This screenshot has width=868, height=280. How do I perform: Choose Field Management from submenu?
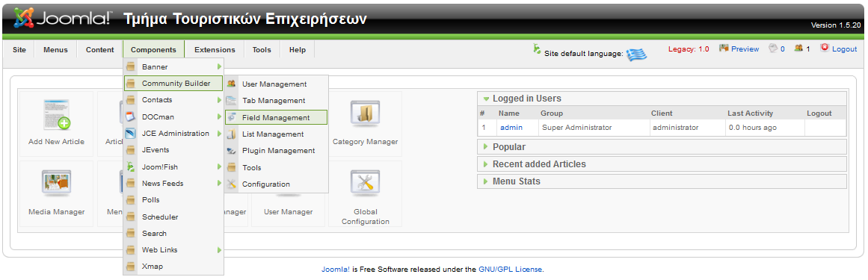276,117
